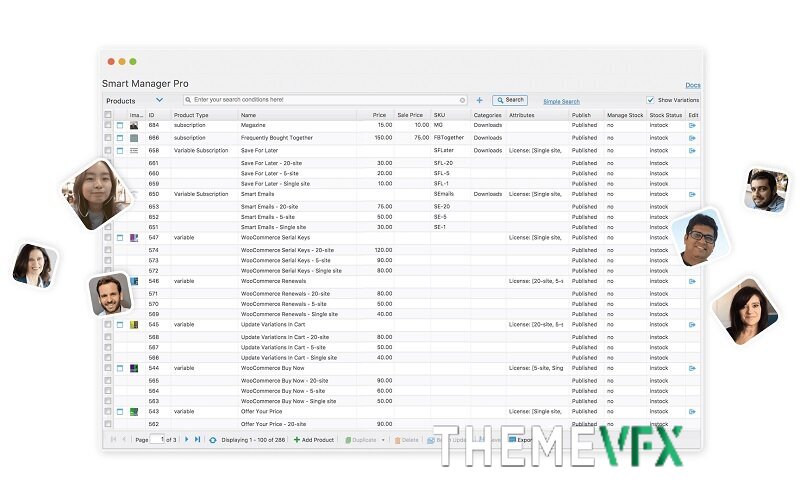Image resolution: width=800 pixels, height=500 pixels.
Task: Check the row for WooCommerce Buy Now (544)
Action: pyautogui.click(x=108, y=368)
